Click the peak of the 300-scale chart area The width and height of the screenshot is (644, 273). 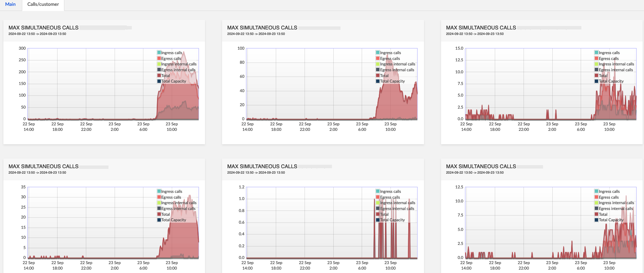184,52
